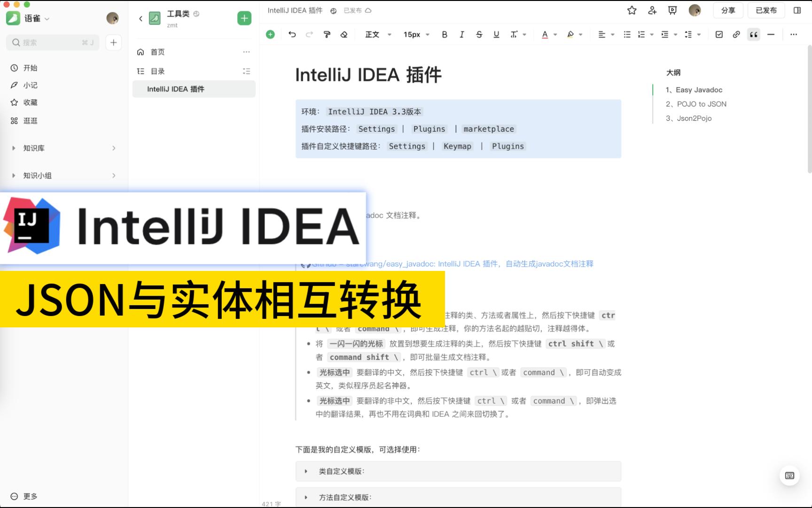The image size is (812, 508).
Task: Open the font color picker arrow
Action: pyautogui.click(x=555, y=34)
